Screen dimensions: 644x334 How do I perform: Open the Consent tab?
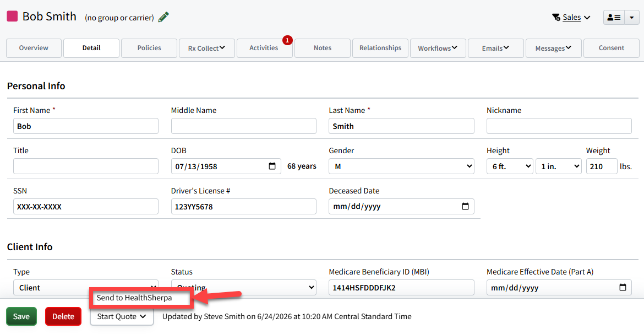611,48
